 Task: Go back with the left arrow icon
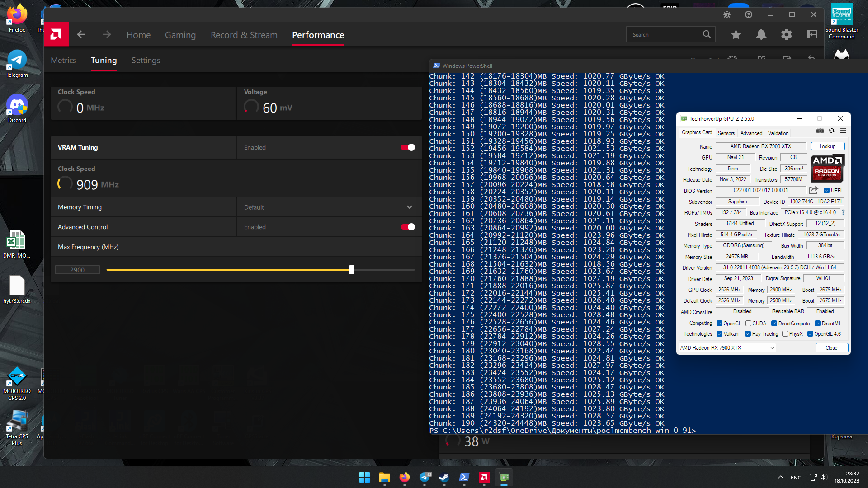(x=81, y=34)
